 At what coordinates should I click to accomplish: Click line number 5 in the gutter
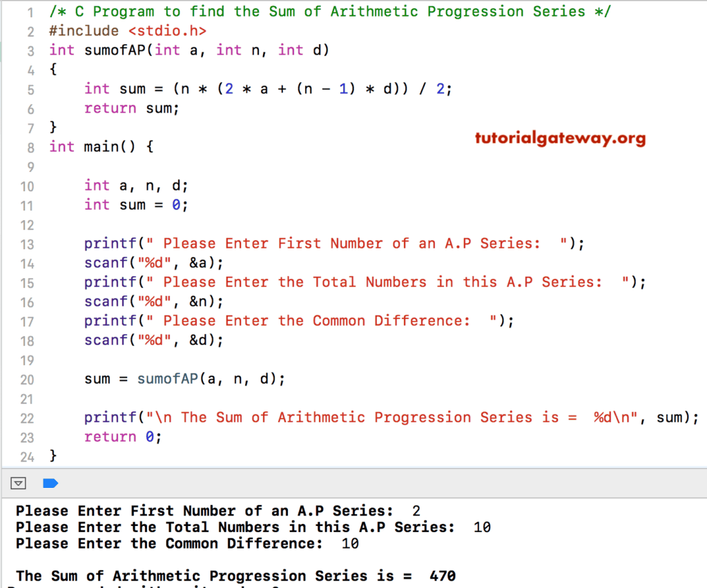click(30, 88)
